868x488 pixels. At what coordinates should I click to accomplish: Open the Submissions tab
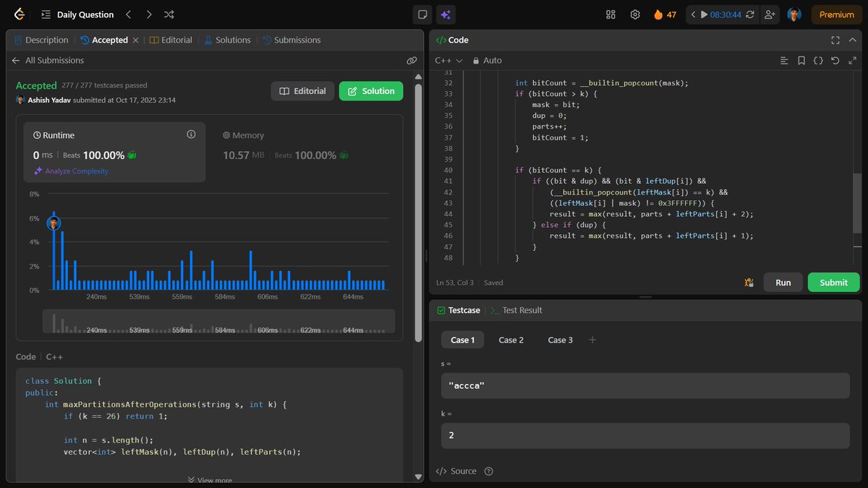pos(292,40)
